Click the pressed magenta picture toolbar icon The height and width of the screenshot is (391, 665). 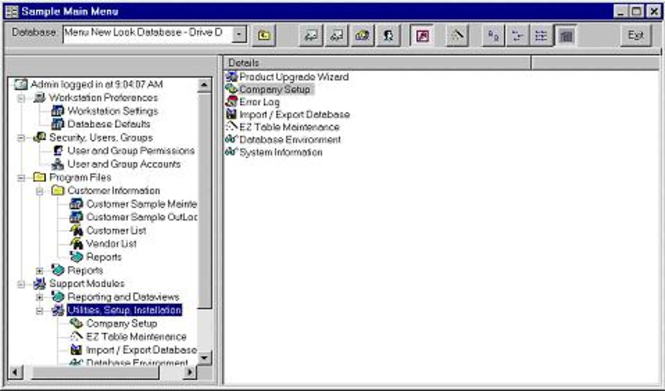(x=422, y=35)
